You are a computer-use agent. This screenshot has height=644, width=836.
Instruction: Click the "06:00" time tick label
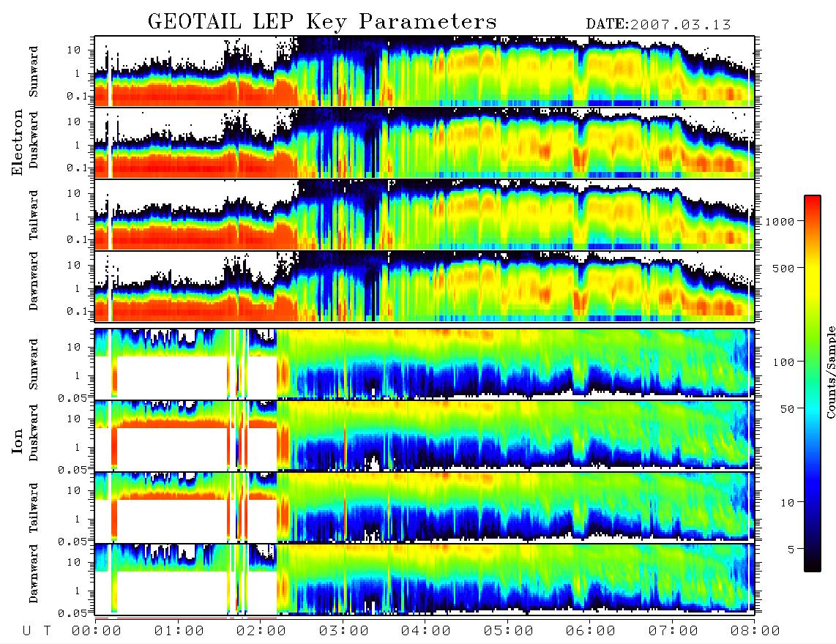(x=591, y=632)
